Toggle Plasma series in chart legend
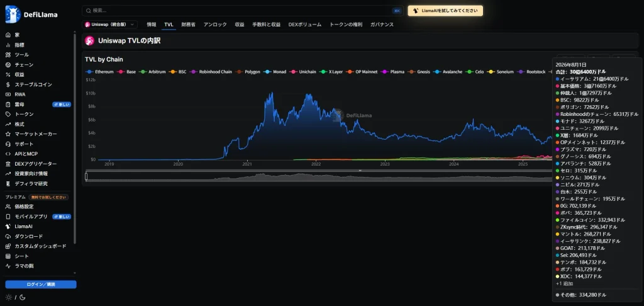The height and width of the screenshot is (306, 644). tap(392, 72)
